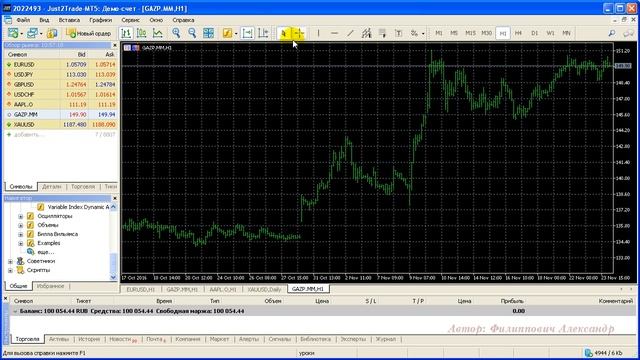Zoom out of the chart

coord(192,33)
